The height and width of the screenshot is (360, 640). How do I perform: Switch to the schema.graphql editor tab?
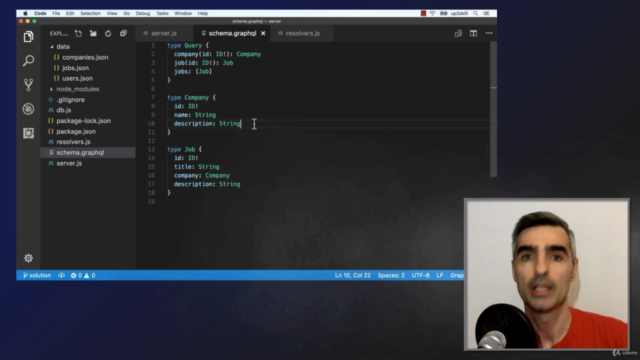[232, 33]
